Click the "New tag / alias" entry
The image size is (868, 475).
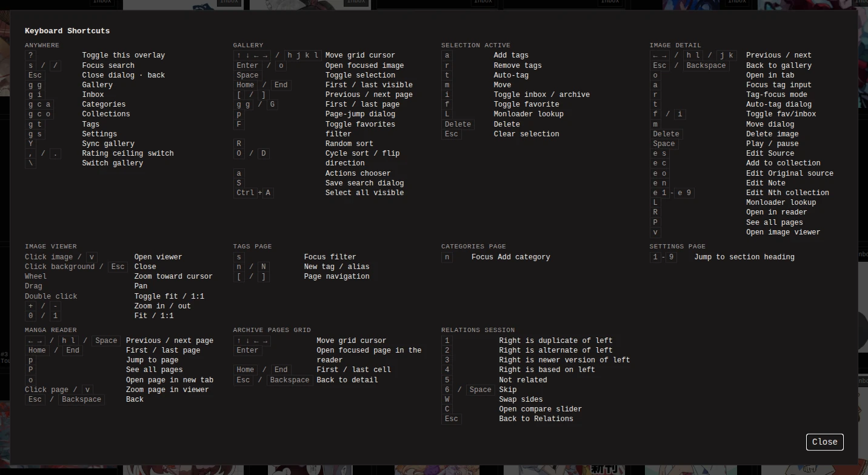[x=336, y=267]
